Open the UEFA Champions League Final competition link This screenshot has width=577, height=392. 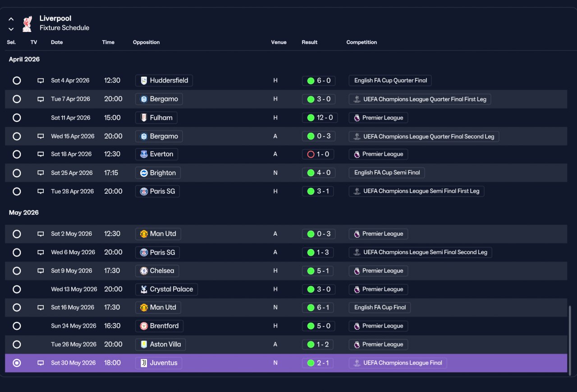(398, 363)
